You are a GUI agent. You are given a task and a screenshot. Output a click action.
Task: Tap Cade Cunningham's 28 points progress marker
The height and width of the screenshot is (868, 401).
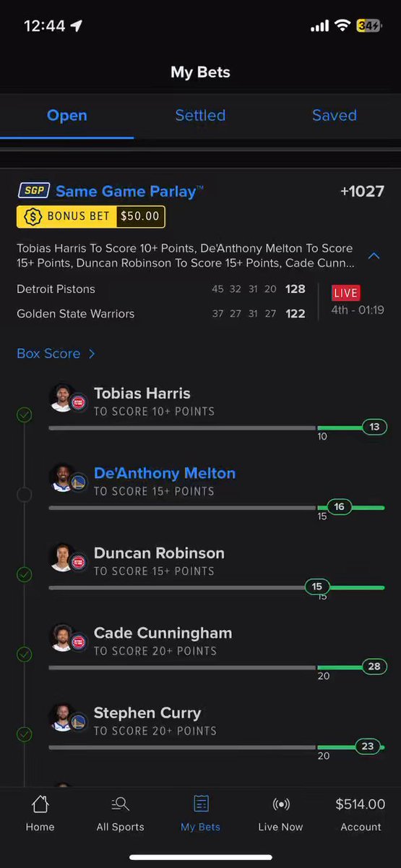(x=374, y=666)
